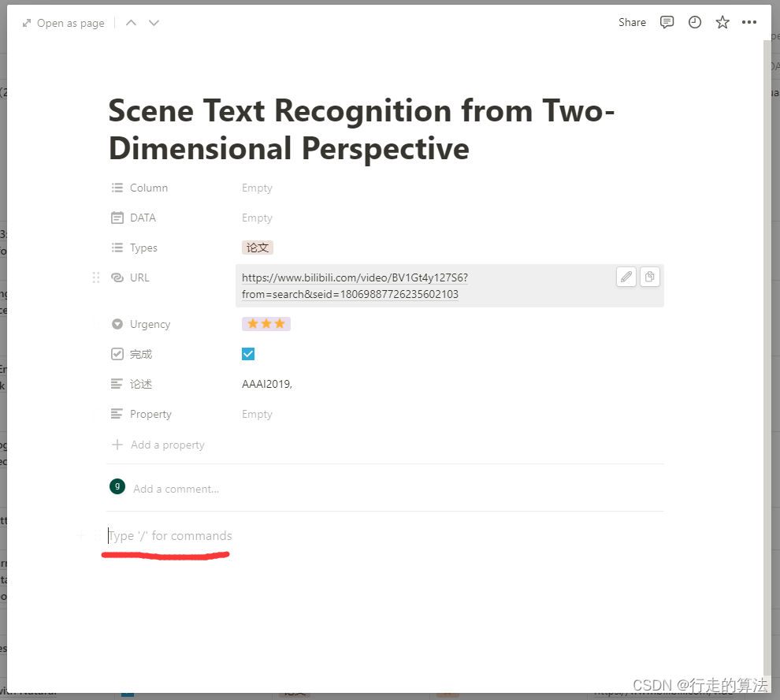Open the three-dot more options menu
The width and height of the screenshot is (780, 700).
749,22
